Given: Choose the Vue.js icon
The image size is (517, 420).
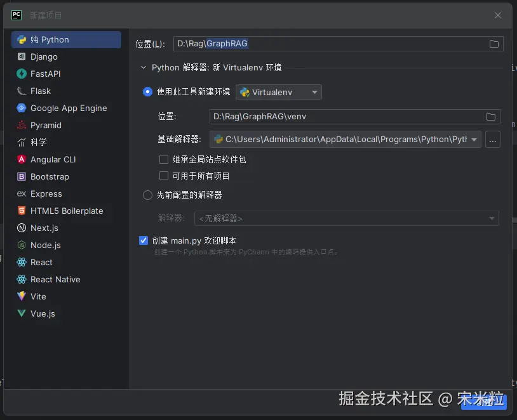Looking at the screenshot, I should coord(22,313).
